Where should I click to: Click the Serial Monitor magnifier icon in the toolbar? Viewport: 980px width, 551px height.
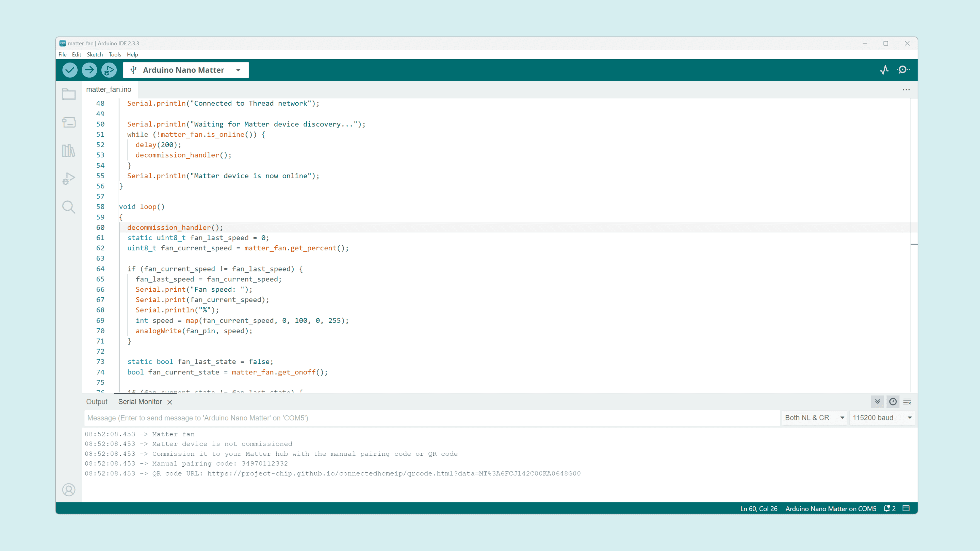(903, 70)
